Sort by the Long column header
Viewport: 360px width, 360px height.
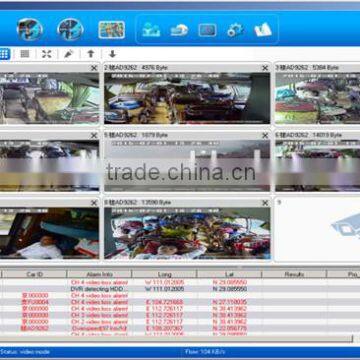point(164,274)
